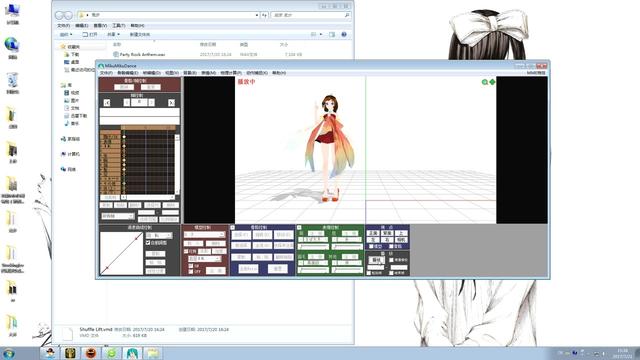Screen dimensions: 640x360
Task: Step forward one frame in frame control
Action: tap(151, 102)
